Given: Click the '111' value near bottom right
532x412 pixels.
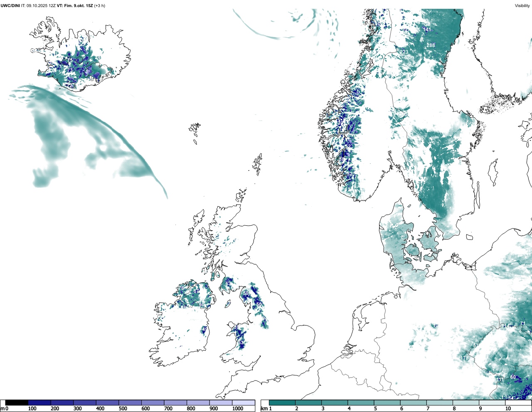Looking at the screenshot, I should 500,380.
